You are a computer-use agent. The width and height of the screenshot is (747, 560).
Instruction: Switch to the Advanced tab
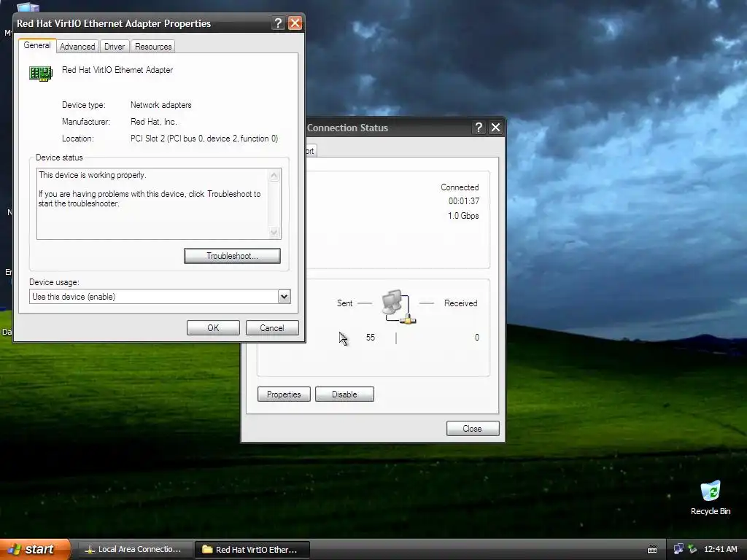77,46
